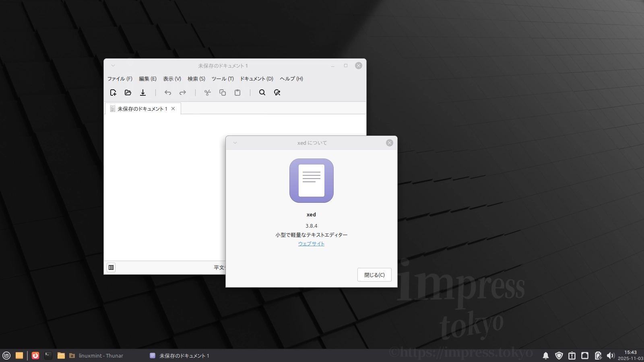Click the undo arrow in the xed toolbar

tap(168, 93)
